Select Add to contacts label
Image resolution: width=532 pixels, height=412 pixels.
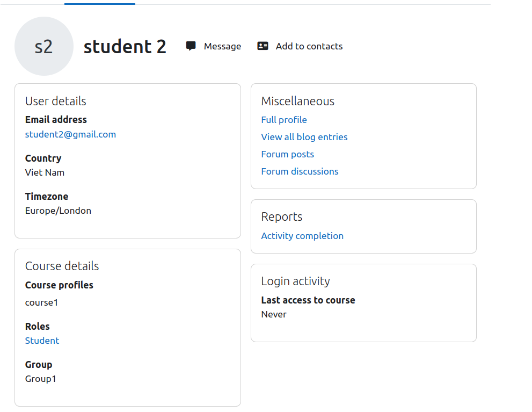tap(309, 46)
